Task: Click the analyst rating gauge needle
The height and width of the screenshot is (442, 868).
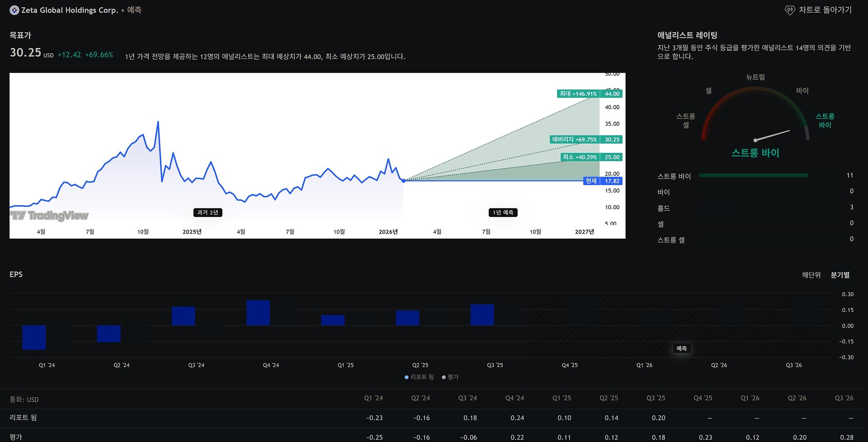Action: pos(772,136)
